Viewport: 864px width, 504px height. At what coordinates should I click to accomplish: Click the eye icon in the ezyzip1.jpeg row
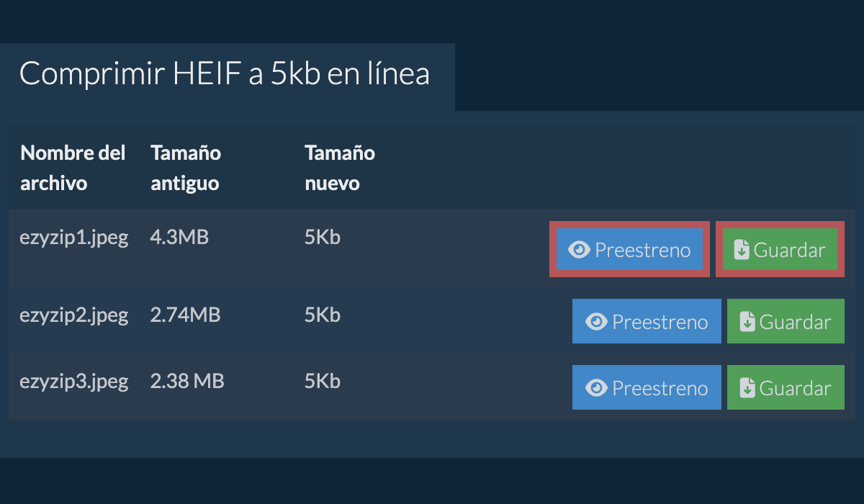(x=579, y=250)
